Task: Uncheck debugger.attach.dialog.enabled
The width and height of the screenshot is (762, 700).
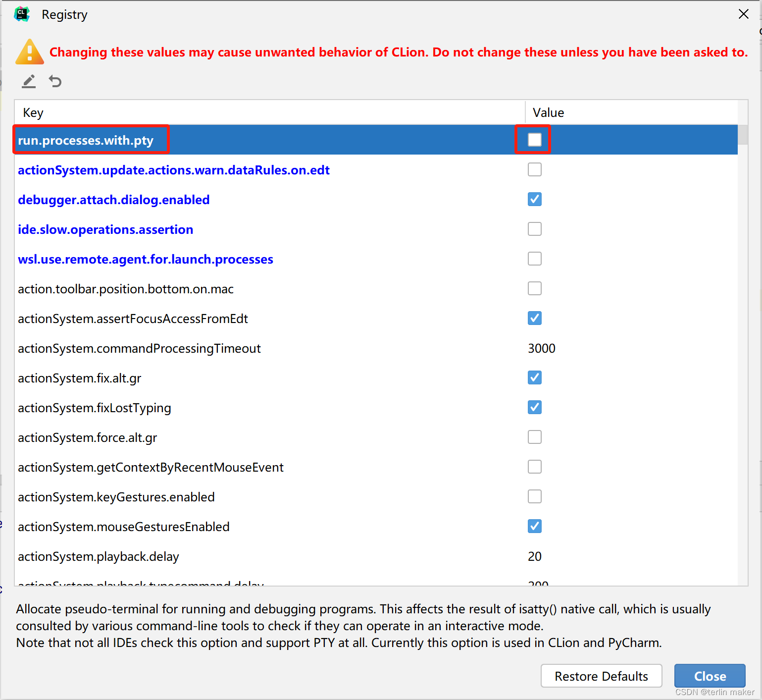Action: click(535, 199)
